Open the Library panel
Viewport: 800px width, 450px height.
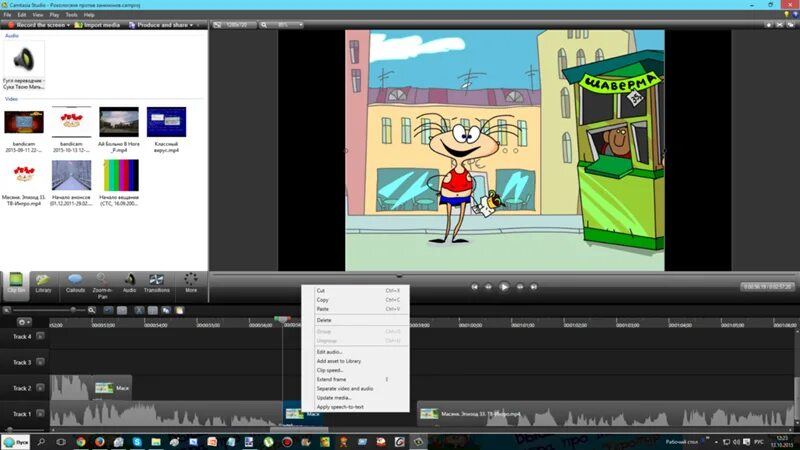pos(43,284)
